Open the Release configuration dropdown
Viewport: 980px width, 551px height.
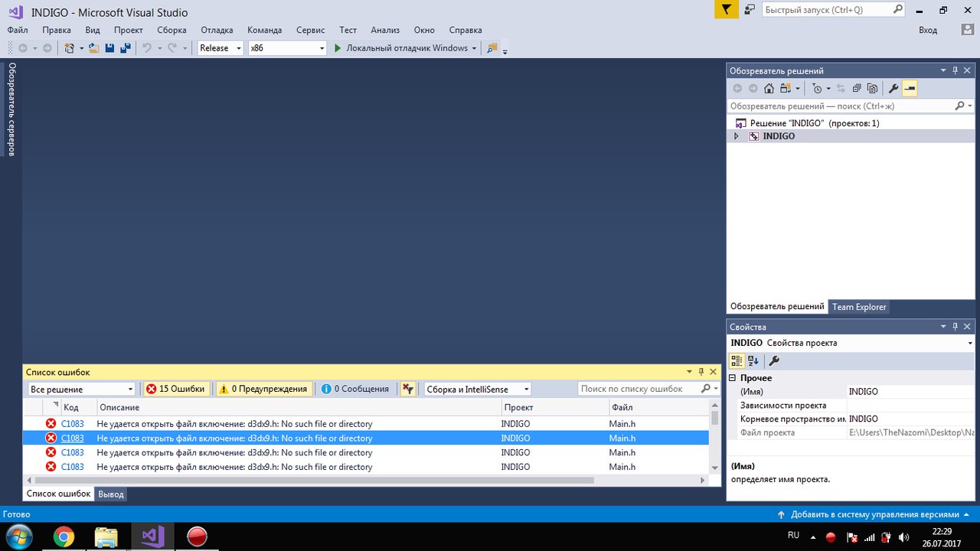[x=220, y=48]
